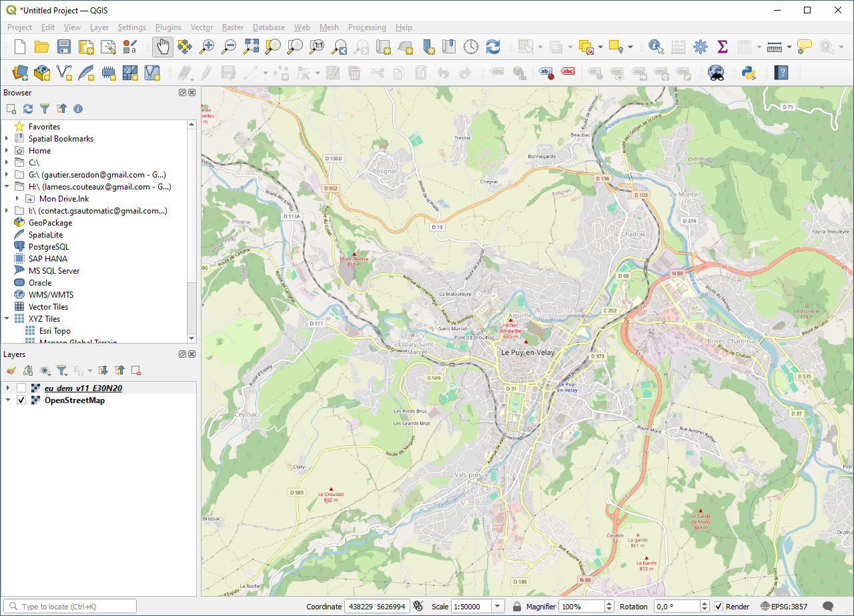Image resolution: width=854 pixels, height=616 pixels.
Task: Open the Style Manager icon
Action: pyautogui.click(x=129, y=47)
